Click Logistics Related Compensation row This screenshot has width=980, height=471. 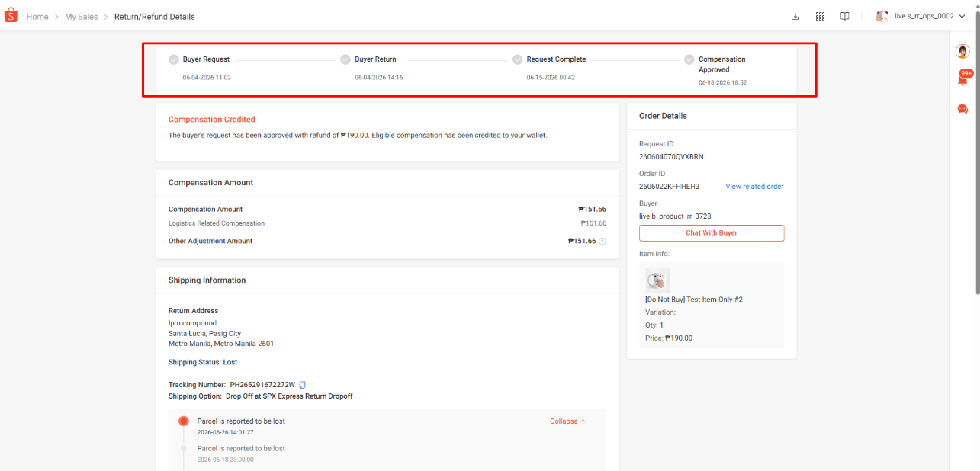pyautogui.click(x=387, y=223)
